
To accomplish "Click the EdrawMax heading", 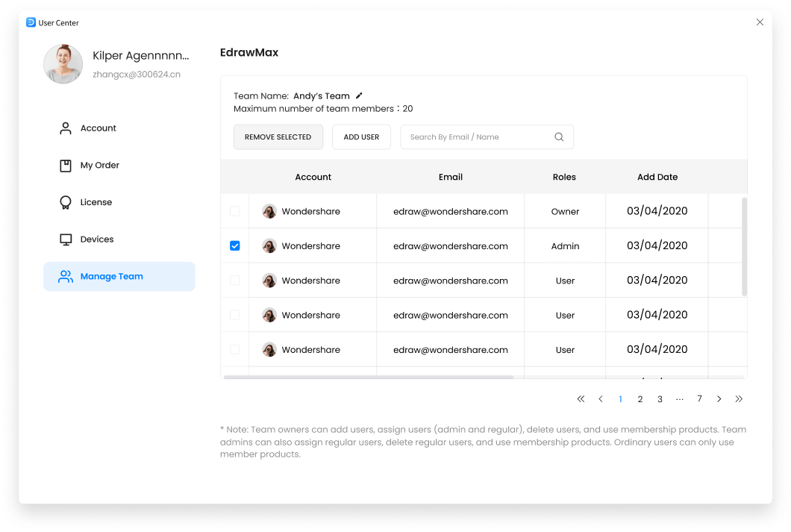I will coord(249,52).
